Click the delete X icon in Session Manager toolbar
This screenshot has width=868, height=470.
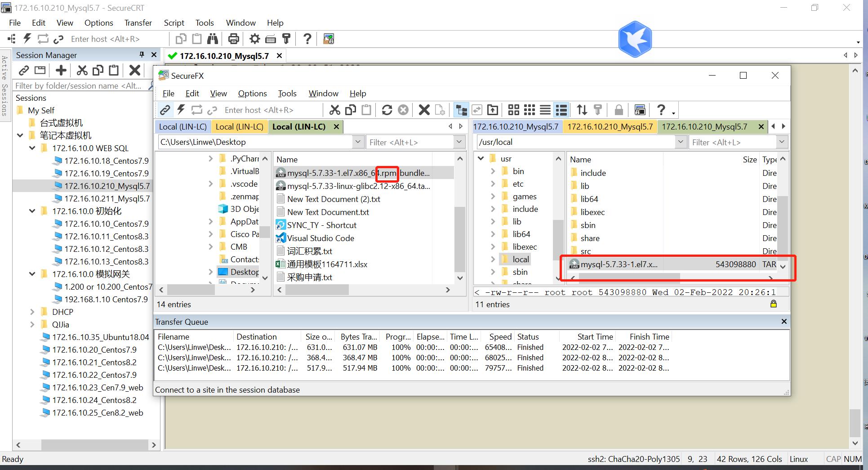pyautogui.click(x=134, y=70)
